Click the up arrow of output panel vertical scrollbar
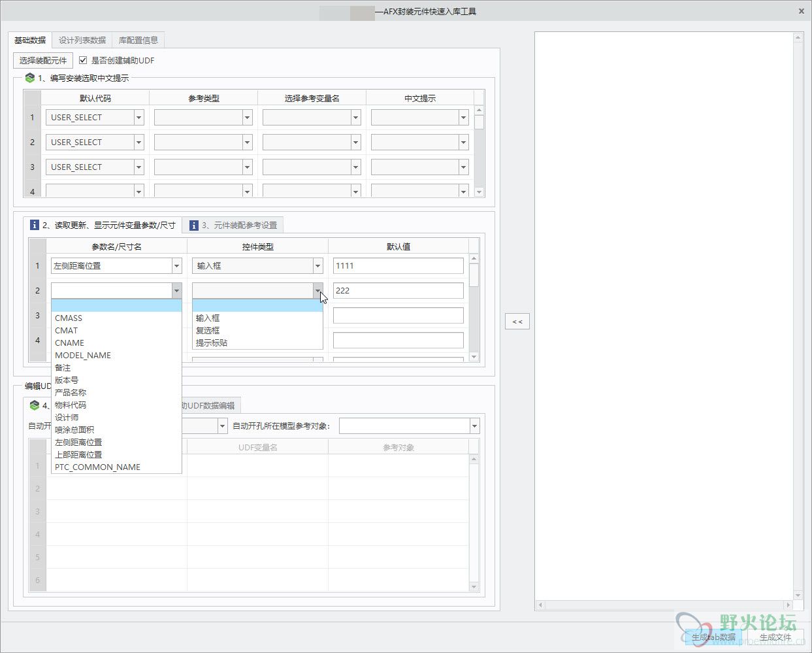 (798, 38)
